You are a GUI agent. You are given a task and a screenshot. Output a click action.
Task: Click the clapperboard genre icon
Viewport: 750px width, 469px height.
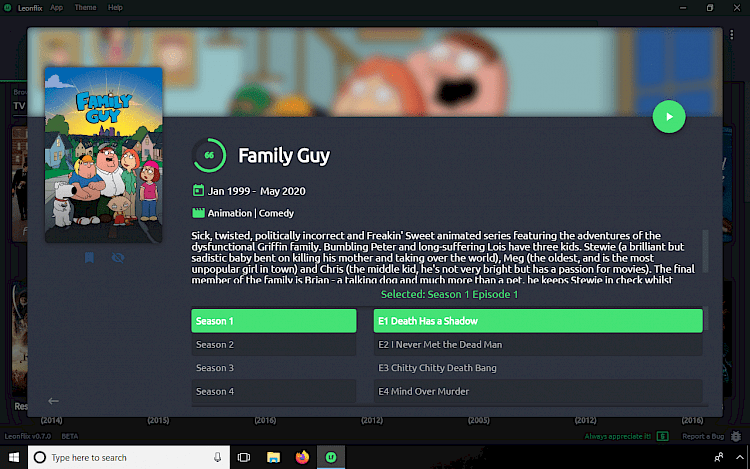[x=198, y=213]
